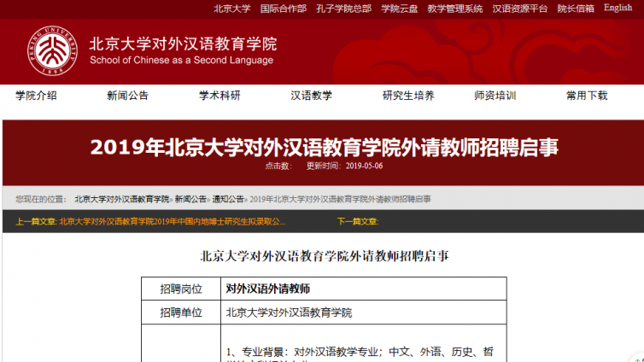Open the 学院云盘 top link
The image size is (644, 362).
click(x=399, y=9)
